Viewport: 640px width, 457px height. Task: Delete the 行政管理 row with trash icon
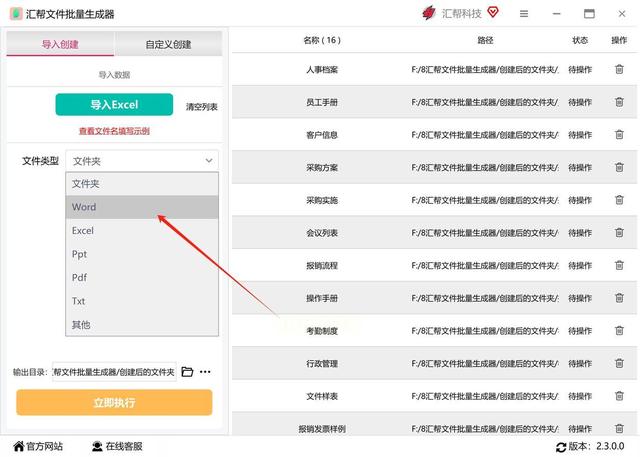pos(619,363)
